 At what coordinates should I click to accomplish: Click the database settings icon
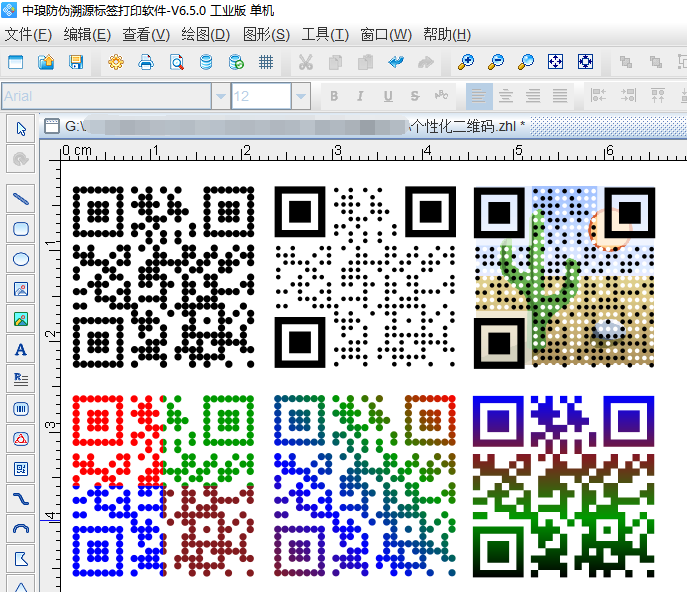pos(206,63)
